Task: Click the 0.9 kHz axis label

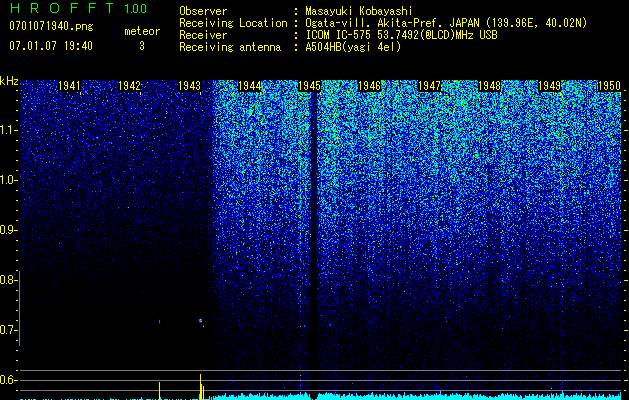Action: pos(8,230)
